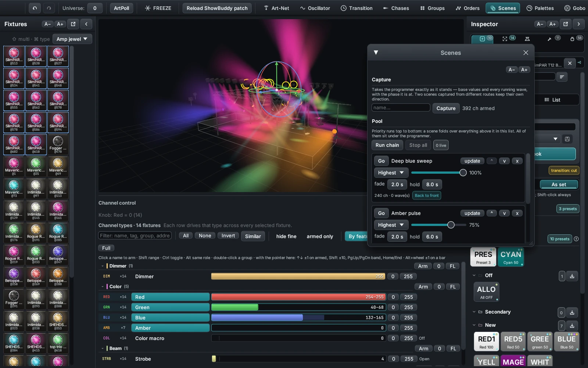Viewport: 588px width, 368px height.
Task: Open the Chases tab
Action: 396,8
